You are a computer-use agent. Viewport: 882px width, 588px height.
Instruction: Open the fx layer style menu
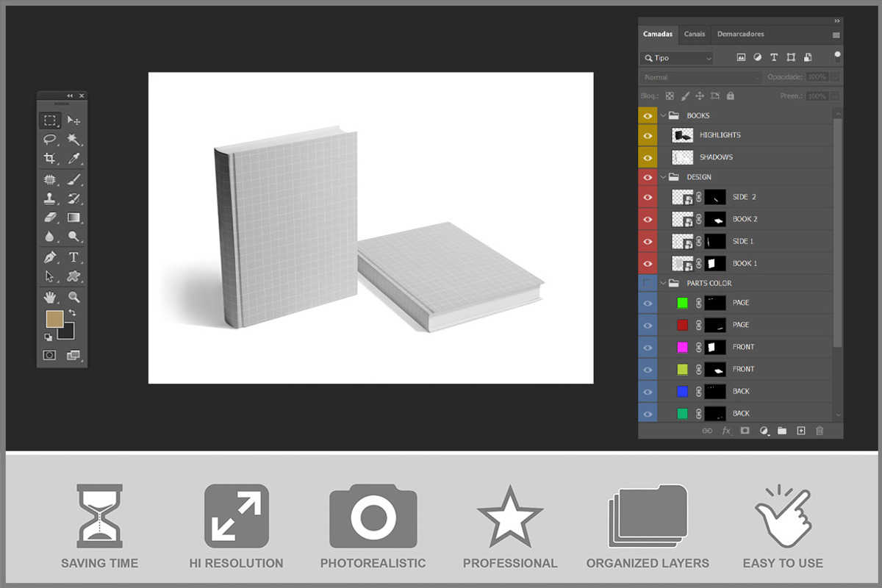726,431
